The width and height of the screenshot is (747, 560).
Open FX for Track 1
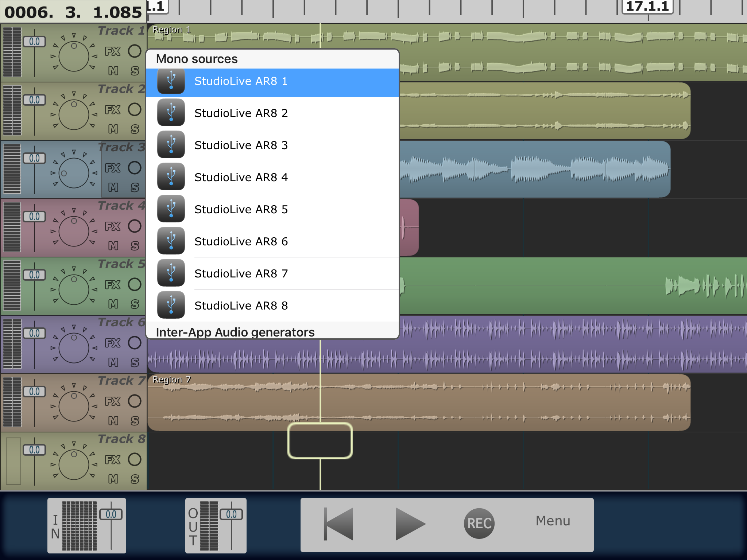113,51
